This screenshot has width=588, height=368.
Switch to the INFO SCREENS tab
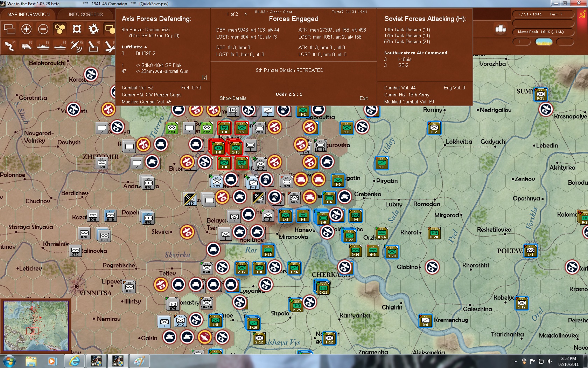[x=86, y=14]
